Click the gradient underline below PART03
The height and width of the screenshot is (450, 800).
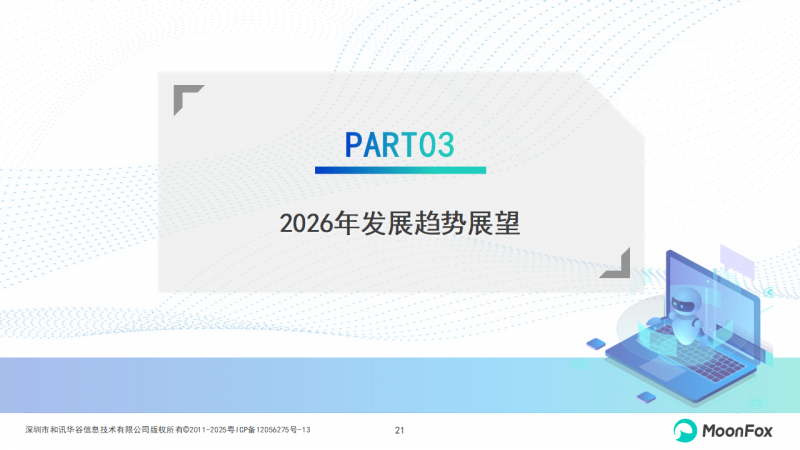click(400, 170)
